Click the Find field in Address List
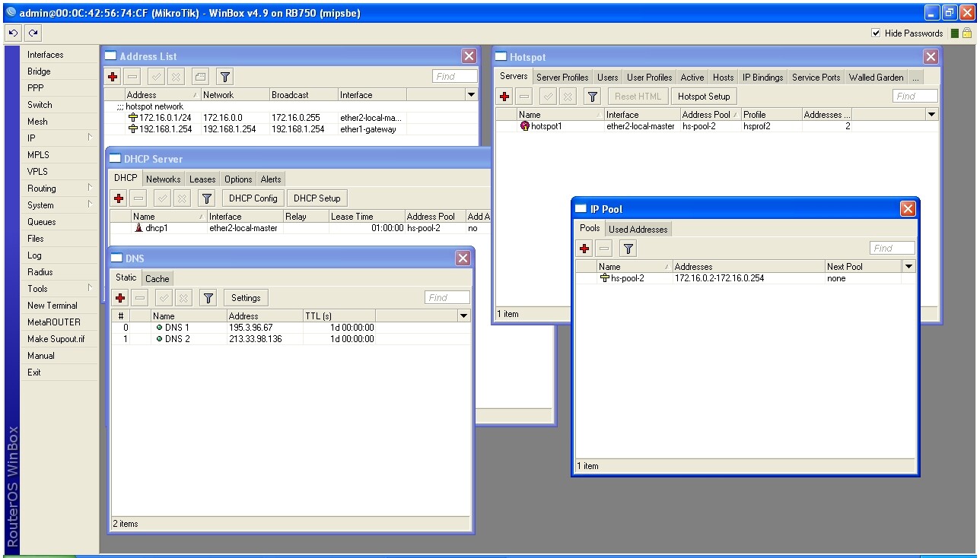The width and height of the screenshot is (980, 558). coord(455,76)
